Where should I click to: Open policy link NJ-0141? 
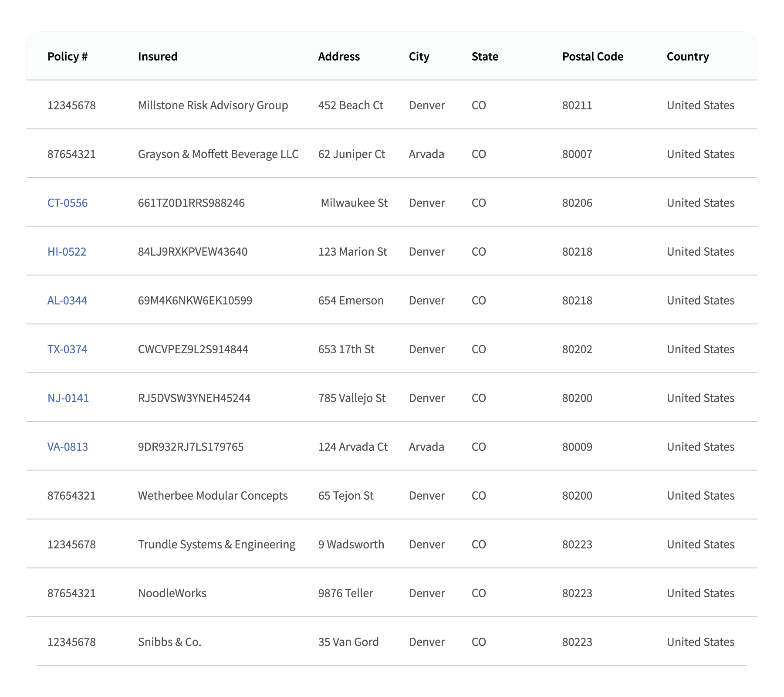click(x=68, y=398)
